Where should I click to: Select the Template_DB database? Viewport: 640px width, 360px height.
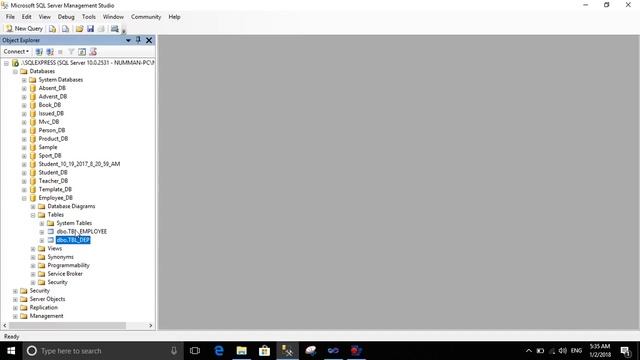coord(55,189)
